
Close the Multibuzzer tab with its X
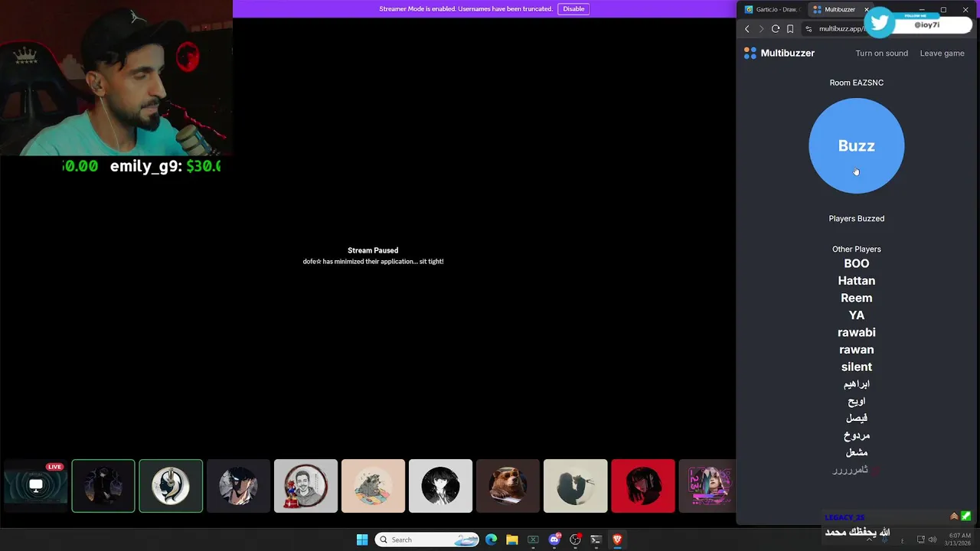(867, 9)
